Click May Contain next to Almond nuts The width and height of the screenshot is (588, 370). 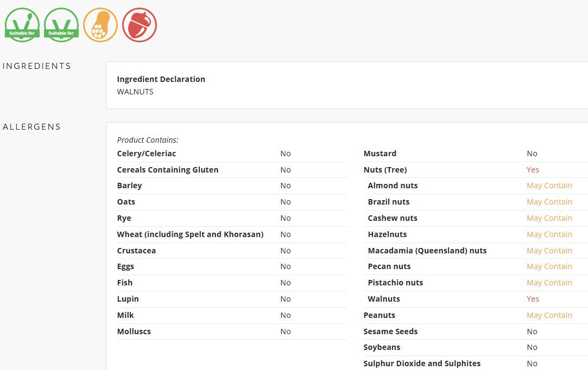click(x=549, y=186)
